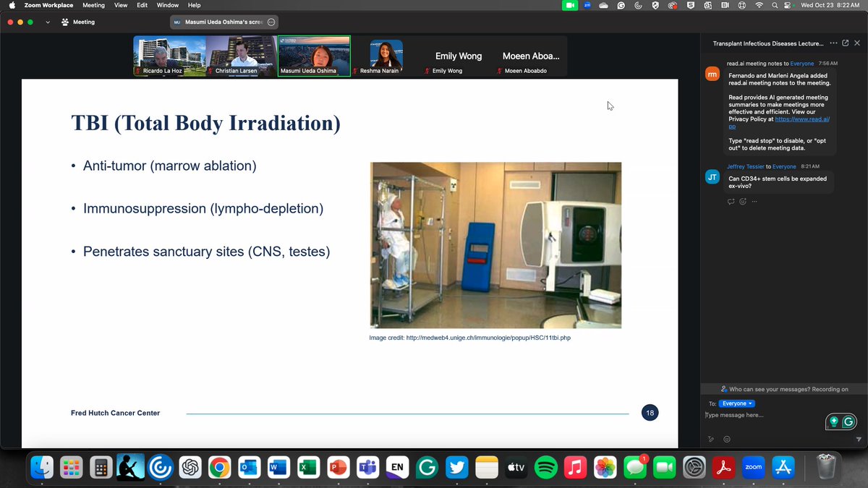Open Spotify from the Dock
Image resolution: width=868 pixels, height=488 pixels.
point(545,468)
